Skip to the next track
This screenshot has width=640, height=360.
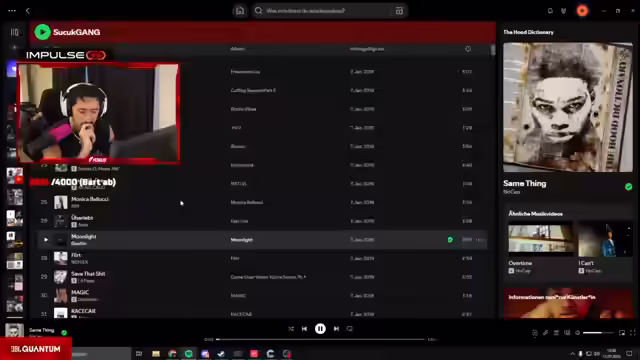[336, 329]
